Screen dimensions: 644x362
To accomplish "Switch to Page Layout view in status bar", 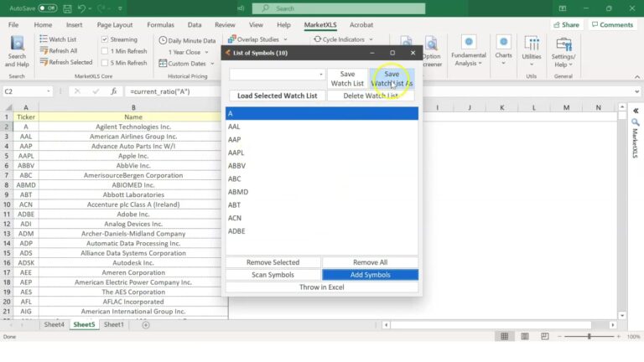I will pyautogui.click(x=525, y=337).
